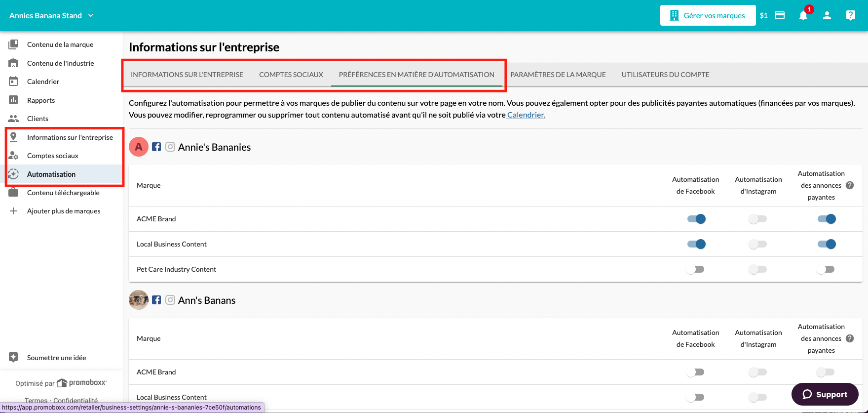Disable Facebook automation for ACME Brand
868x413 pixels.
pyautogui.click(x=696, y=219)
